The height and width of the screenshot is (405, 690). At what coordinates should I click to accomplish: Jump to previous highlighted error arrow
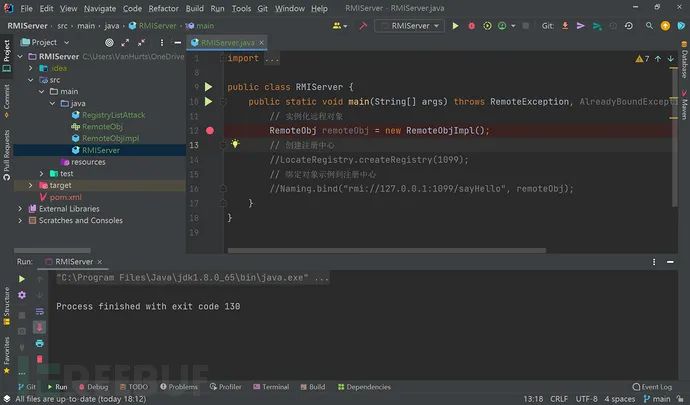658,59
